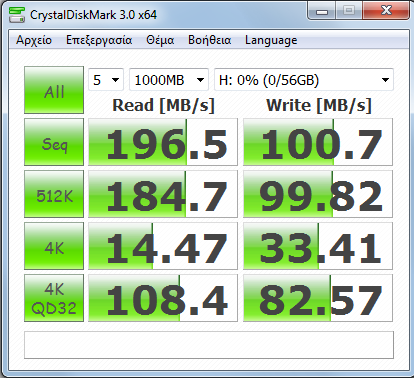Open the Επεξεργασία menu
Viewport: 416px width, 379px height.
tap(99, 40)
